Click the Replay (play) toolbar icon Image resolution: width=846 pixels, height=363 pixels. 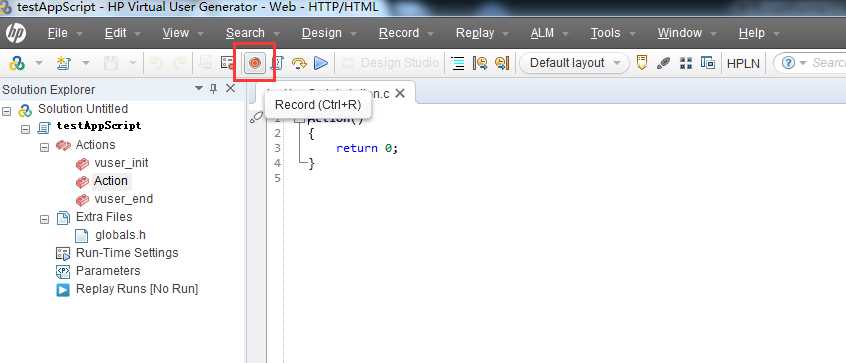[321, 63]
